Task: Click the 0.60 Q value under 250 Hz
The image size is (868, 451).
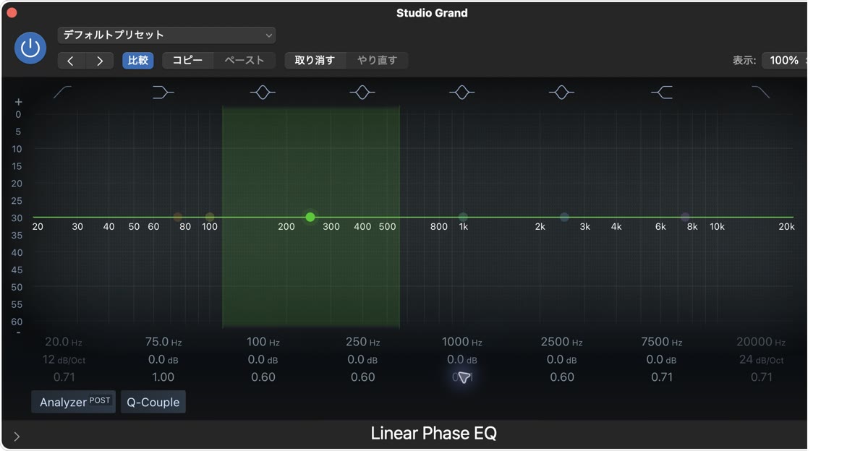Action: pyautogui.click(x=362, y=377)
